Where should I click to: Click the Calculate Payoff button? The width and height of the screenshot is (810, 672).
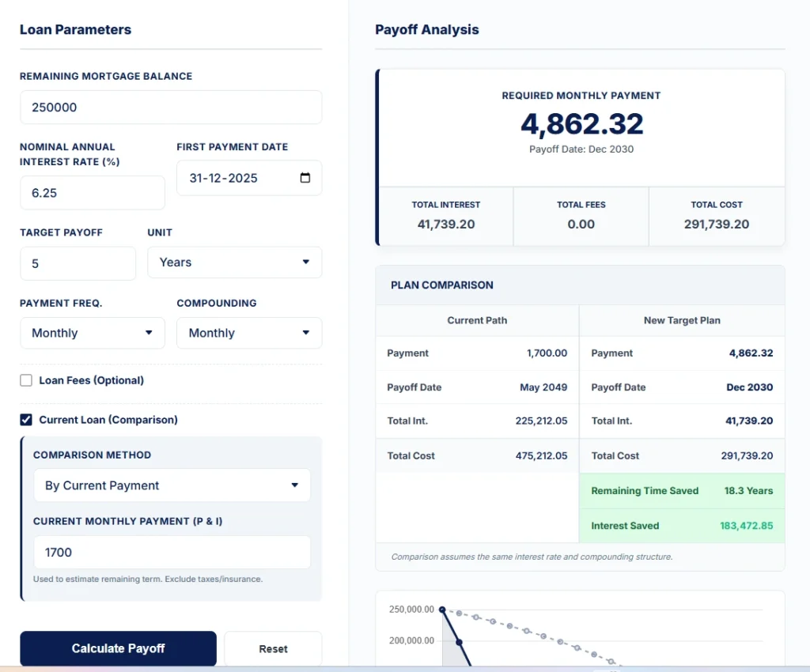(x=117, y=648)
